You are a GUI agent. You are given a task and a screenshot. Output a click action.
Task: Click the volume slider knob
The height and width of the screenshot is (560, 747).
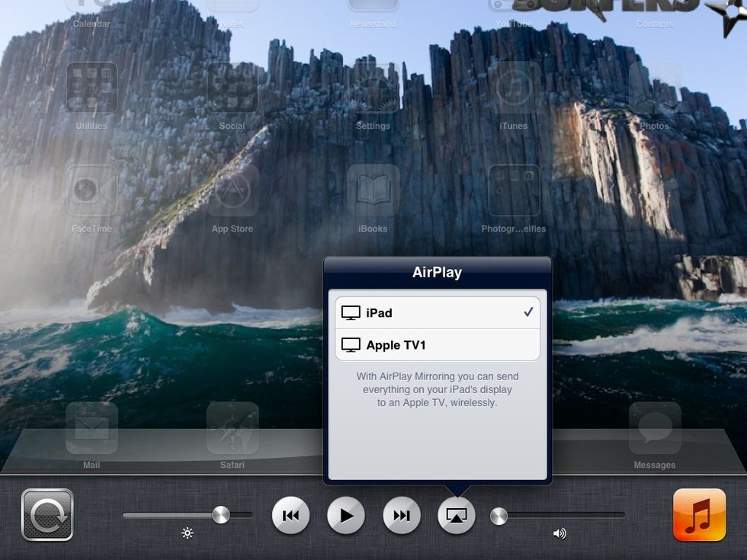point(499,517)
